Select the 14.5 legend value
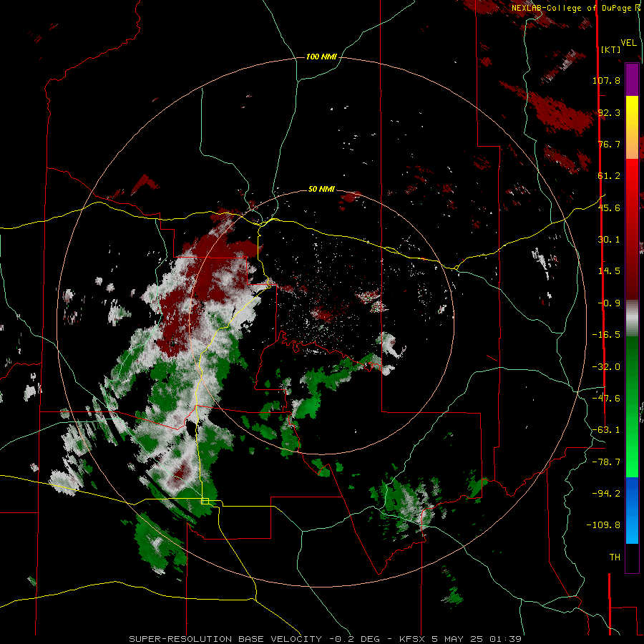644x644 pixels. pyautogui.click(x=609, y=271)
